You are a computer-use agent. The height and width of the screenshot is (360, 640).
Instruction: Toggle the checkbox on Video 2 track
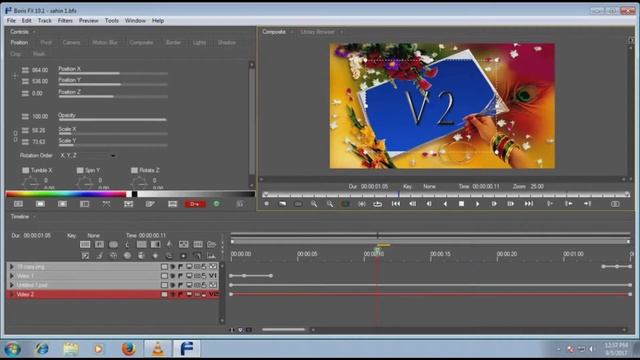pyautogui.click(x=164, y=294)
